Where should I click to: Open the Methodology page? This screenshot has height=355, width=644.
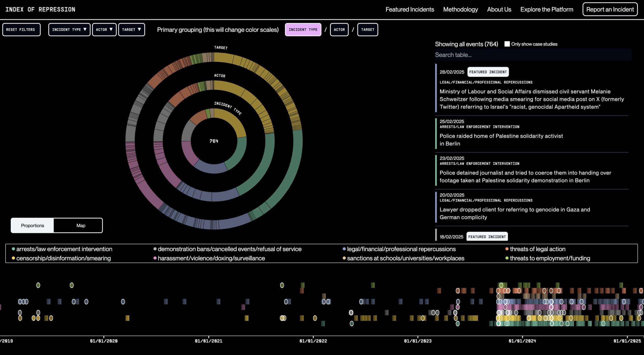pyautogui.click(x=460, y=9)
